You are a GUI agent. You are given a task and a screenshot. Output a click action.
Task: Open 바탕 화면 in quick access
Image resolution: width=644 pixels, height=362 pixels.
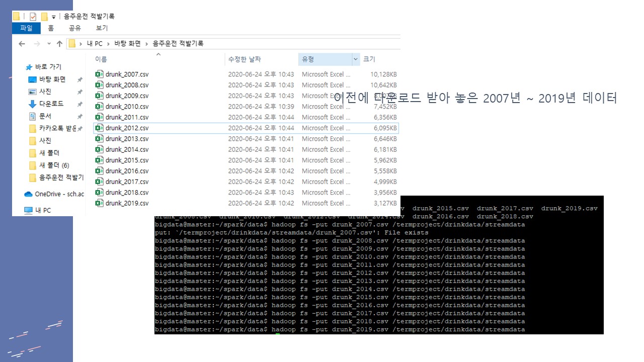(52, 79)
